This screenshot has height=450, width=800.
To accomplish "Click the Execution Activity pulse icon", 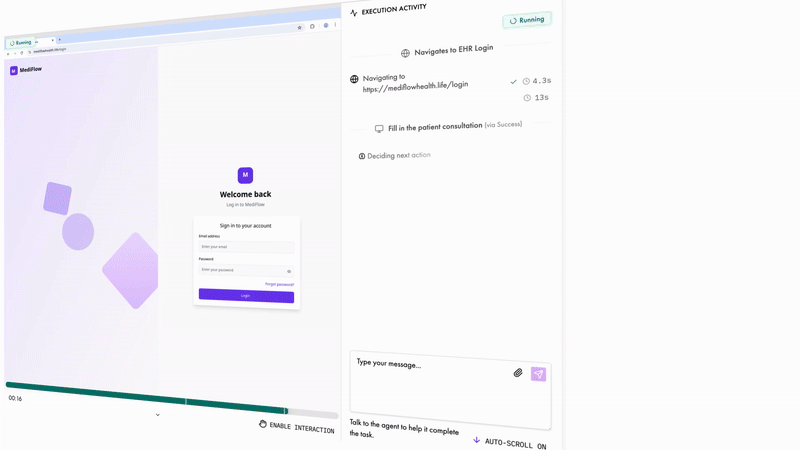I will pyautogui.click(x=354, y=13).
